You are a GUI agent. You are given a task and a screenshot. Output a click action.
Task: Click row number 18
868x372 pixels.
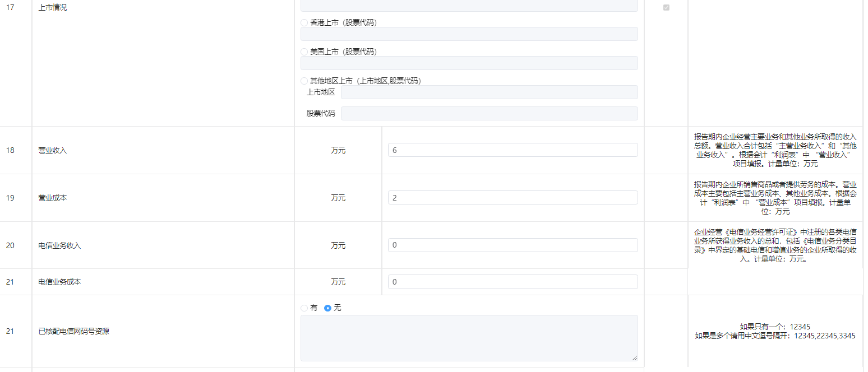[x=10, y=150]
